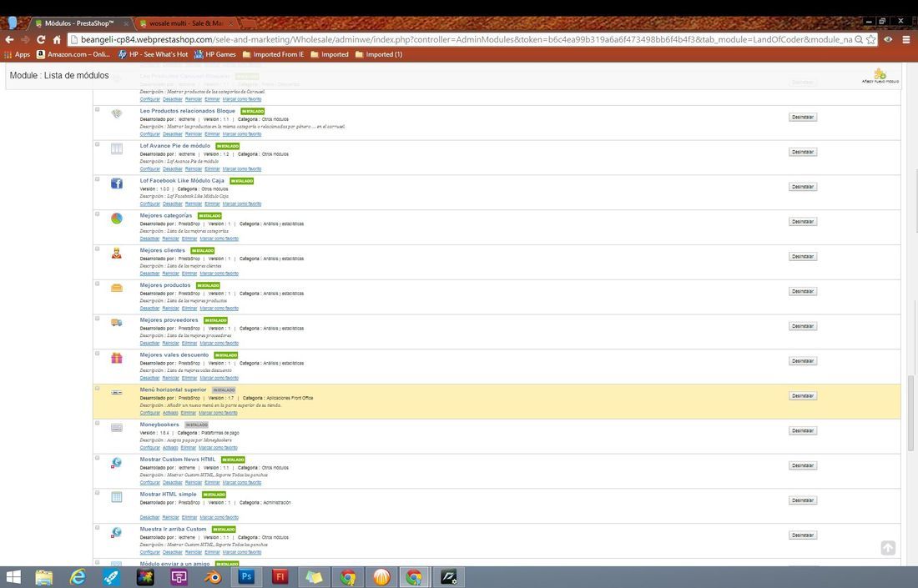Image resolution: width=918 pixels, height=588 pixels.
Task: Click Desactivar link under Mostrar HTML simple
Action: click(x=150, y=517)
